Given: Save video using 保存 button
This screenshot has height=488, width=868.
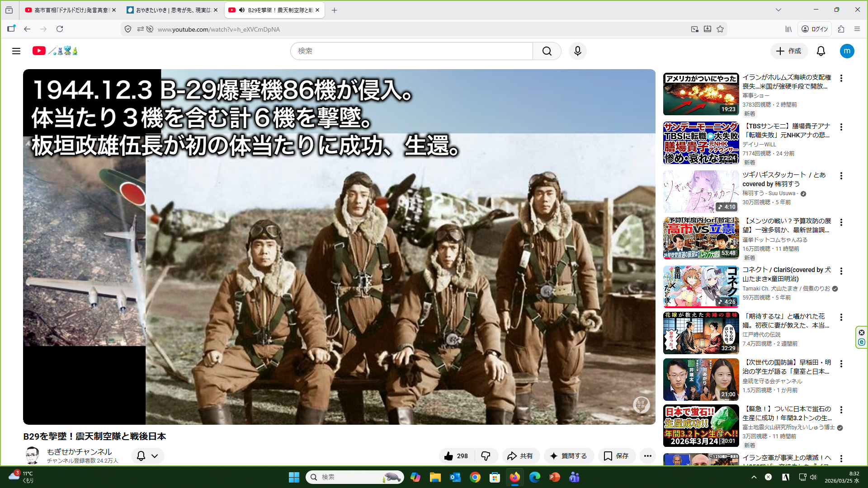Looking at the screenshot, I should [616, 456].
